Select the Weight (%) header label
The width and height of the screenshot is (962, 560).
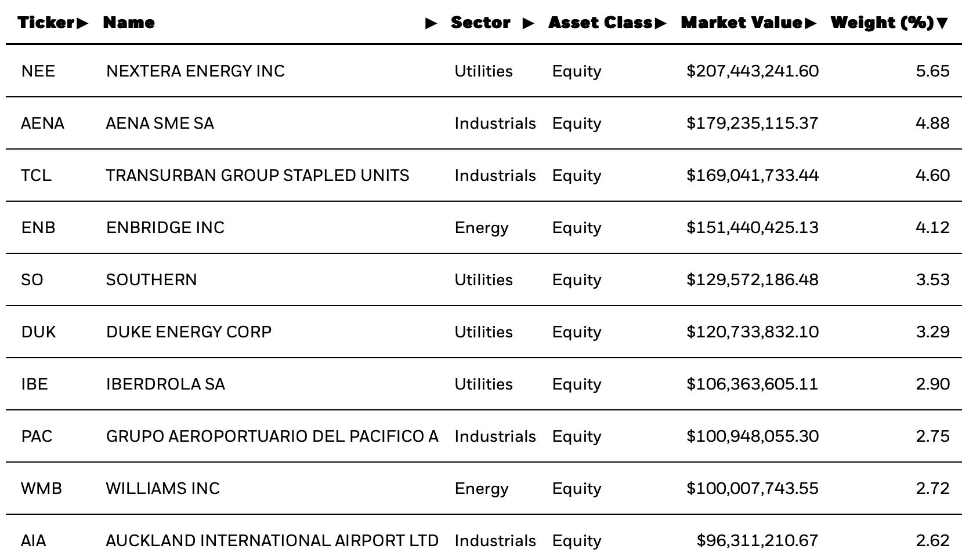click(882, 23)
